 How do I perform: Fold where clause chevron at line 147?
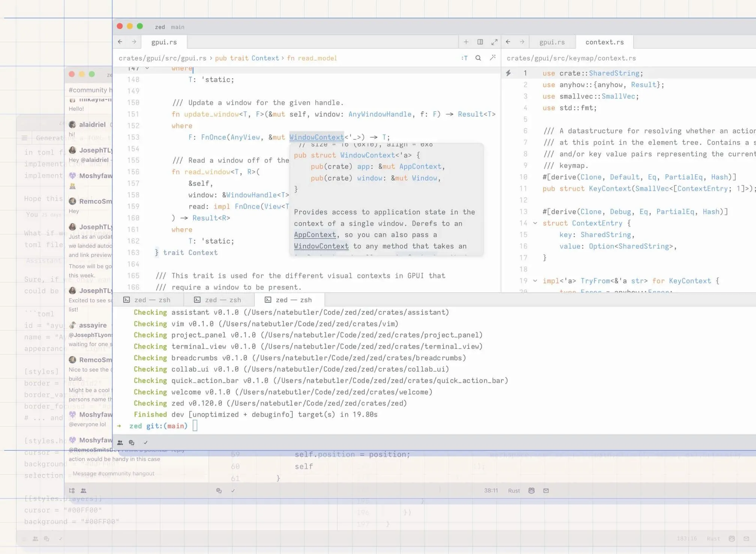pyautogui.click(x=147, y=68)
